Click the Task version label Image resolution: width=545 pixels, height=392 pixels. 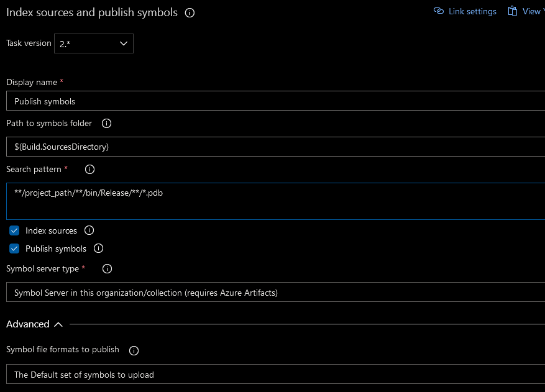(x=29, y=43)
